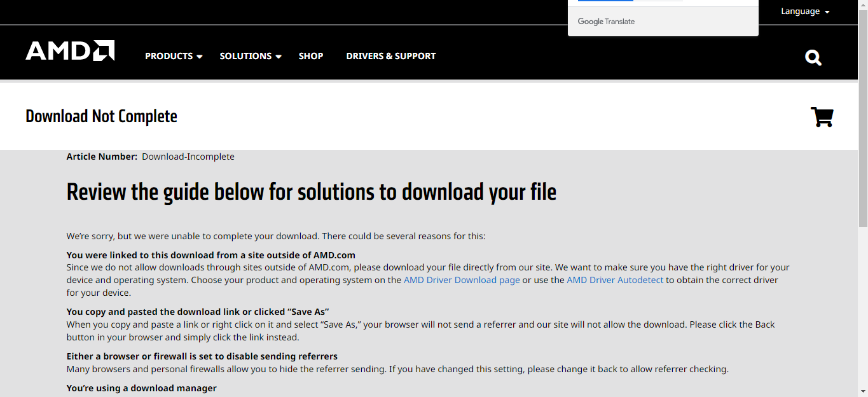Open the AMD Driver Download page link
The width and height of the screenshot is (868, 397).
pos(462,280)
